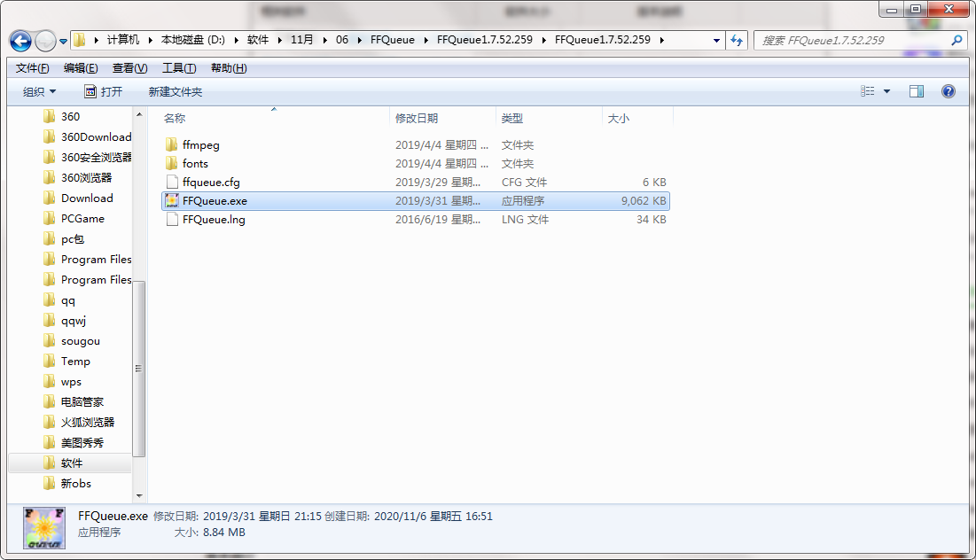Select the ffmpeg folder icon
976x560 pixels.
tap(172, 145)
